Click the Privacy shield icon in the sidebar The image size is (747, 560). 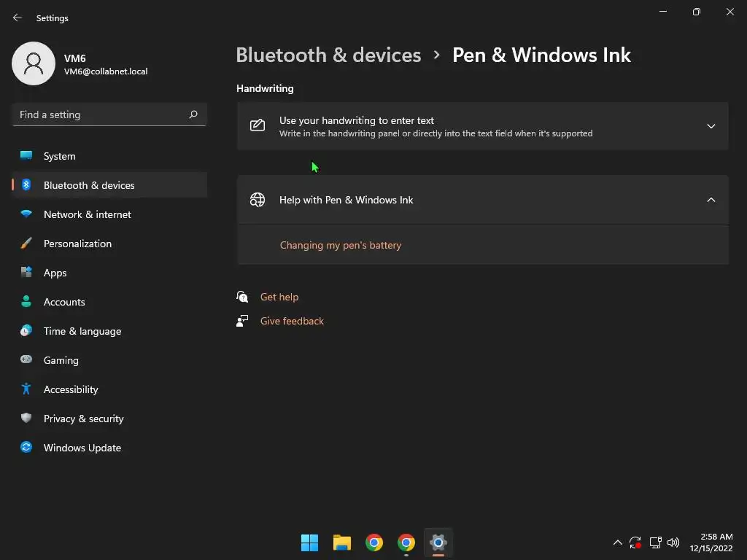pos(26,418)
